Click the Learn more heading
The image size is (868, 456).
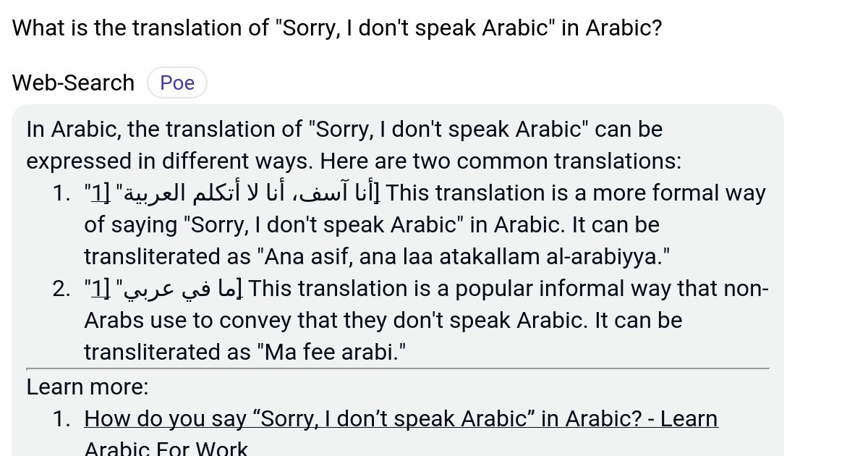pos(87,387)
